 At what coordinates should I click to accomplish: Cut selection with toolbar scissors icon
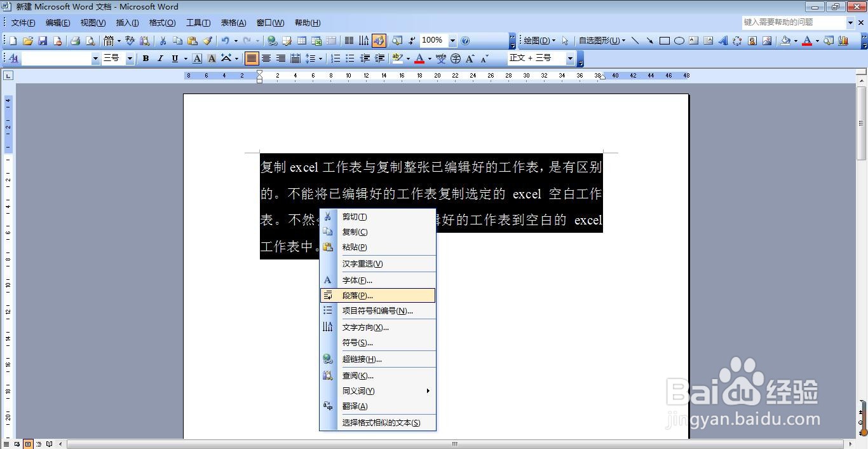pyautogui.click(x=163, y=41)
